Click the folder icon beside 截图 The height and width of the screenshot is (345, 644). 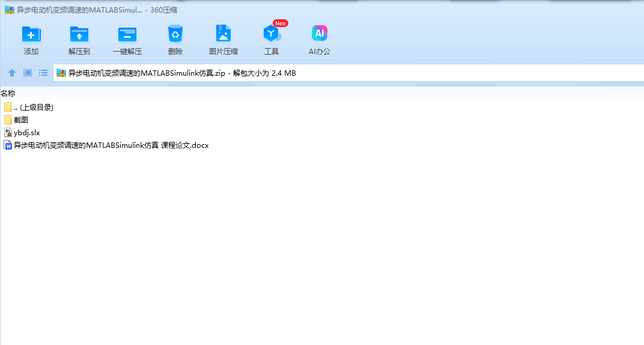(8, 120)
